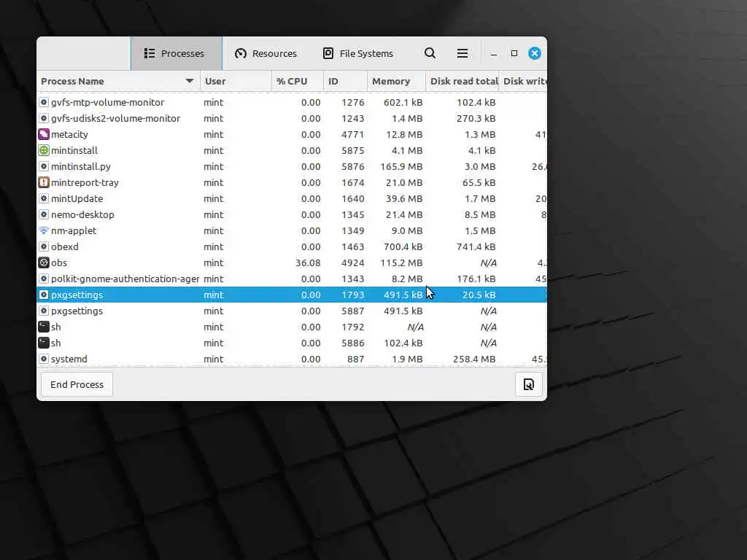Sort by the % CPU column header

[x=298, y=81]
